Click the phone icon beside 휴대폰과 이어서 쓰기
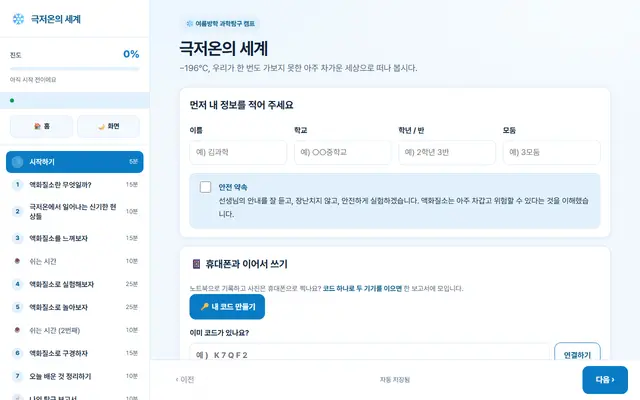The image size is (640, 400). (x=196, y=264)
